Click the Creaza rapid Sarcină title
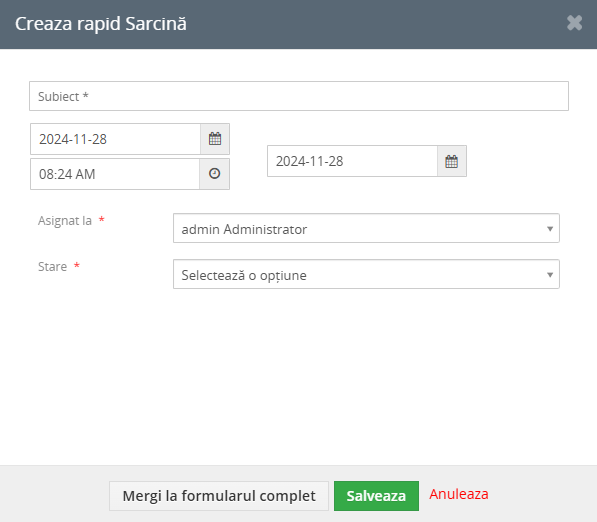This screenshot has width=597, height=522. 101,24
